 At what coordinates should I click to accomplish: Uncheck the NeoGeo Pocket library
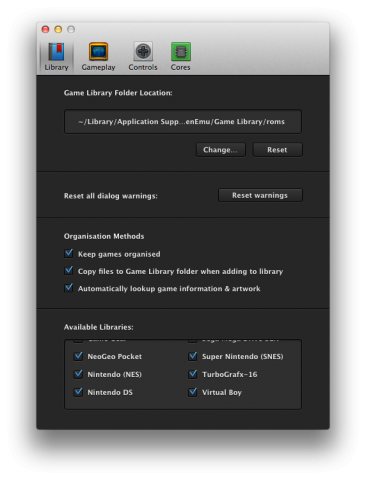coord(78,356)
